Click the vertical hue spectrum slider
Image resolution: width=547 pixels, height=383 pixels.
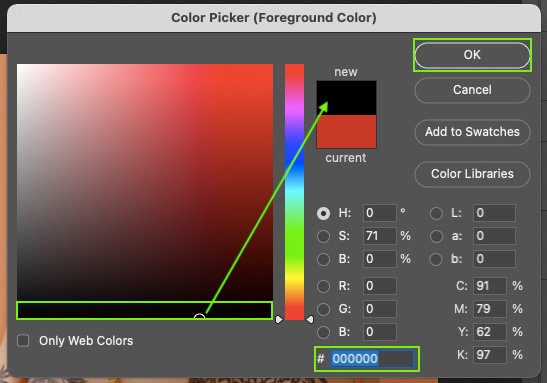tap(294, 192)
